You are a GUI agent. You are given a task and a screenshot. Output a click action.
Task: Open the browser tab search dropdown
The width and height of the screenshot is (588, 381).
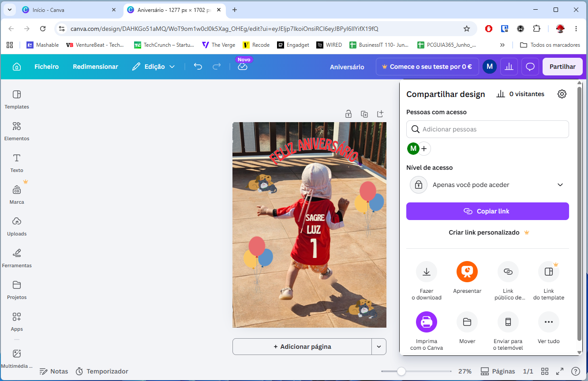click(x=10, y=10)
